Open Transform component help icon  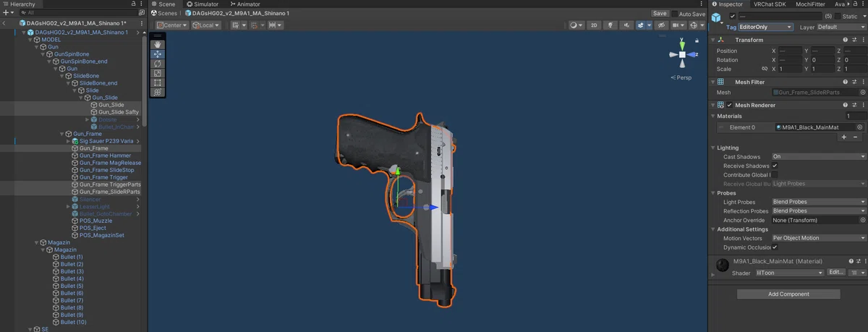click(x=845, y=40)
